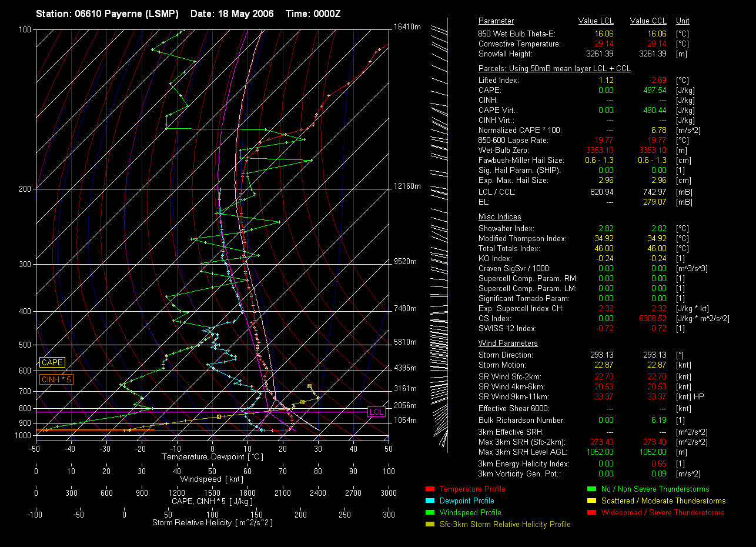Click the 12160m altitude label
The width and height of the screenshot is (756, 547).
coord(407,186)
